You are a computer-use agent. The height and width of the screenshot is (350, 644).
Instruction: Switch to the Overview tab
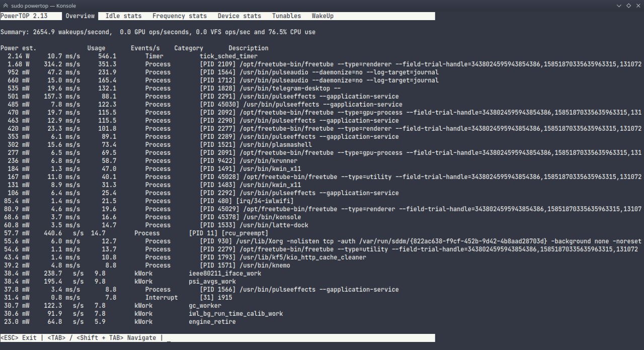point(80,16)
